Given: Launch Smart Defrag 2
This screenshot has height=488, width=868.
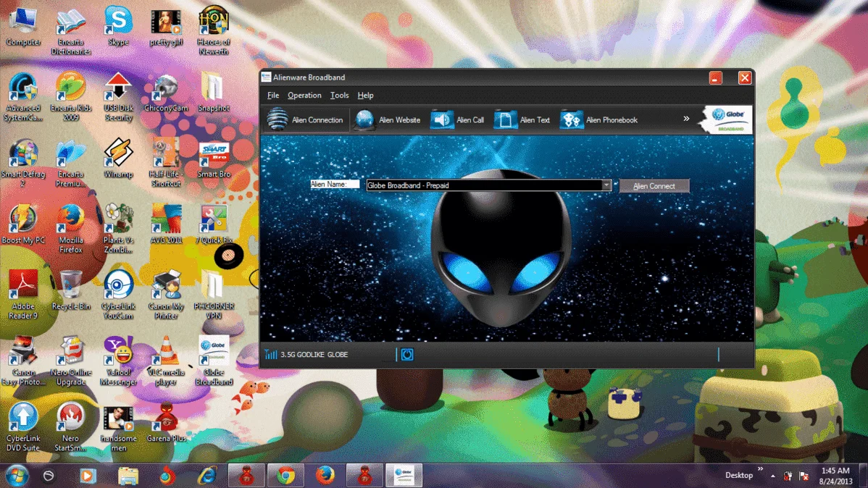Looking at the screenshot, I should click(x=23, y=163).
